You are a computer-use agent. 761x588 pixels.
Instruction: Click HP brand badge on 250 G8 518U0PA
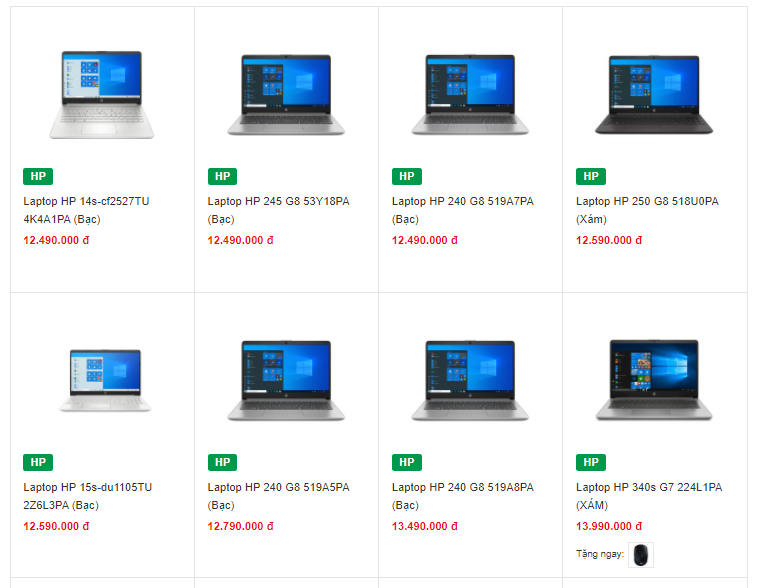(591, 176)
